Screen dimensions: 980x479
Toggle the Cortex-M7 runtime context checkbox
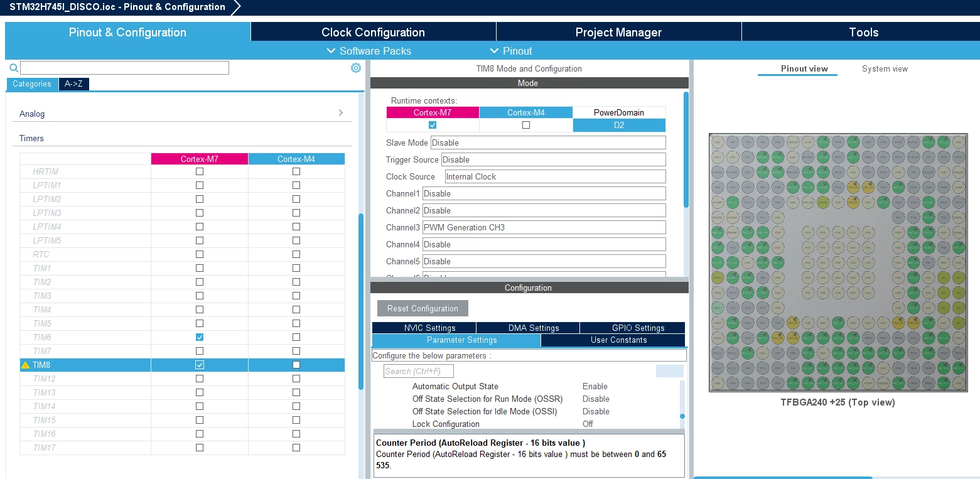pos(433,125)
